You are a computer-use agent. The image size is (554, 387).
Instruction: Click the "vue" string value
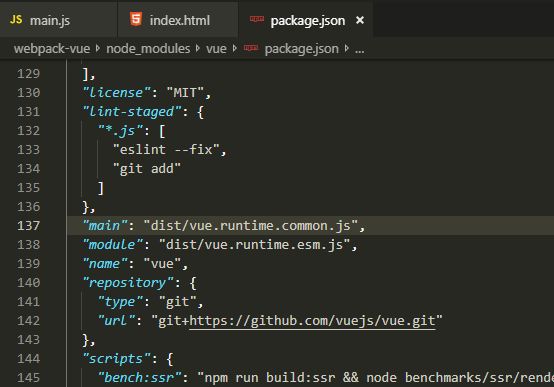pyautogui.click(x=162, y=264)
